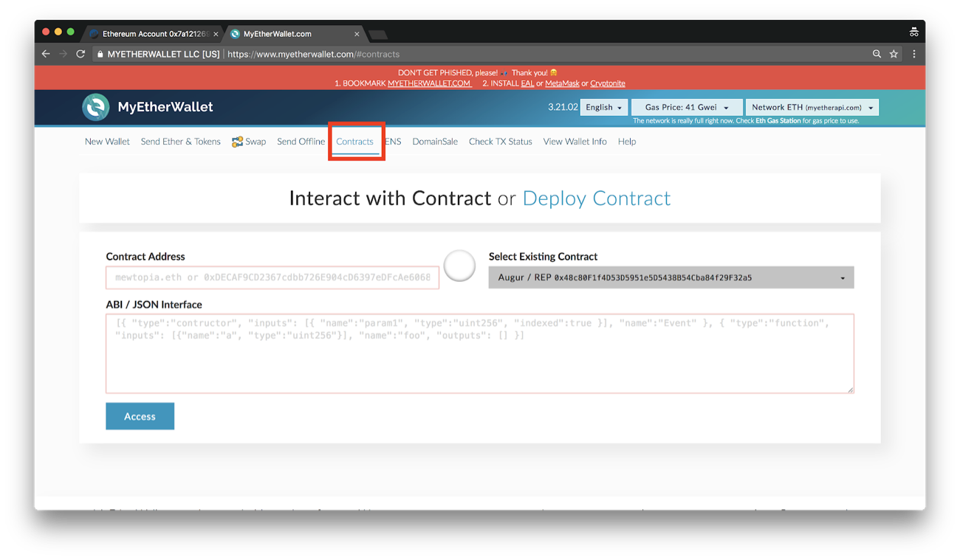Click the browser URL address bar
The height and width of the screenshot is (560, 960).
[480, 54]
